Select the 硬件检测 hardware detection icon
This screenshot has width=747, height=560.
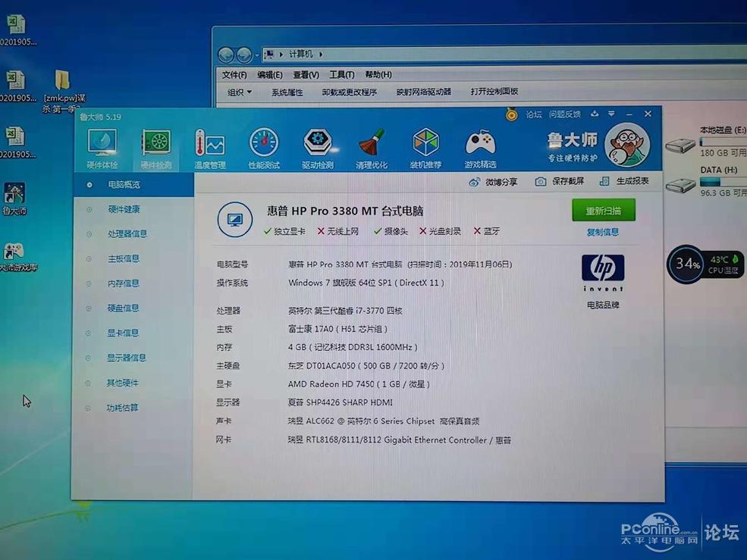(156, 149)
